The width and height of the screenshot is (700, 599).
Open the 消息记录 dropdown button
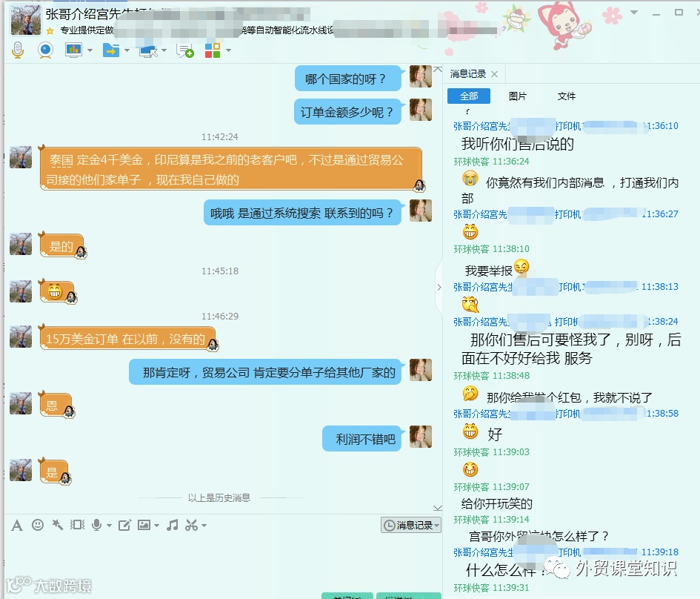410,525
